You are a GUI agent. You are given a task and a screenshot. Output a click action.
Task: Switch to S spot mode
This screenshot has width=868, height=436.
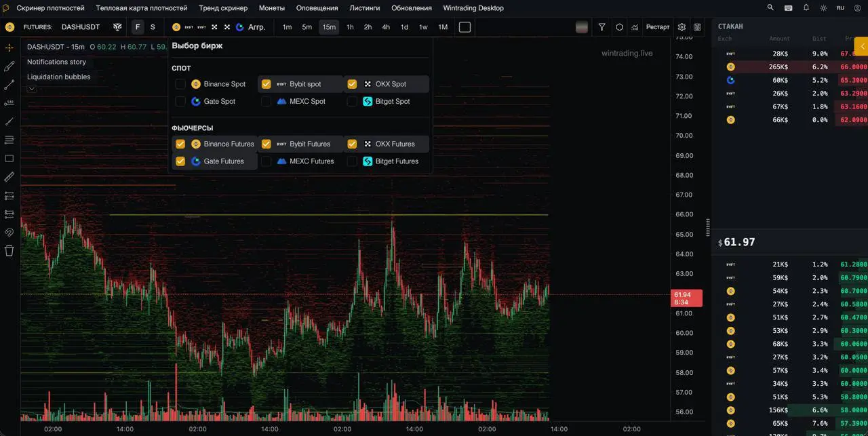(x=153, y=27)
